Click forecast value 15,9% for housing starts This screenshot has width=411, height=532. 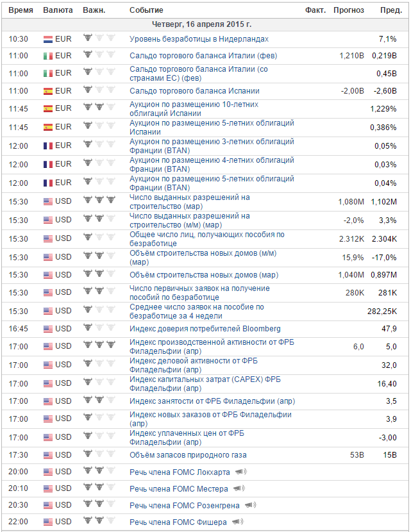click(x=353, y=258)
